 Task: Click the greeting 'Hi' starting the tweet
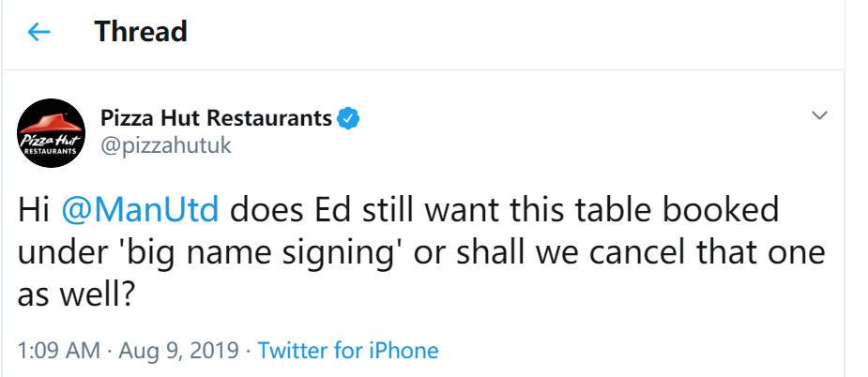(34, 210)
